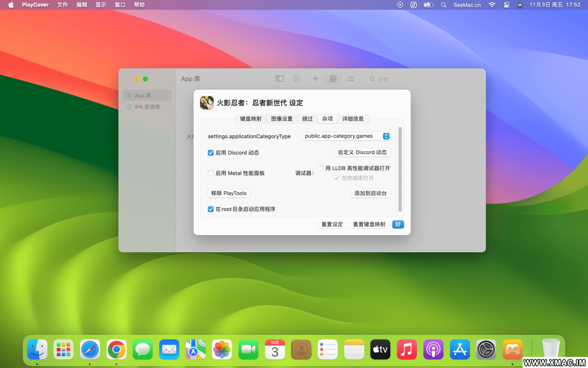Open the 帮助 menu
Viewport: 588px width, 368px height.
click(139, 5)
